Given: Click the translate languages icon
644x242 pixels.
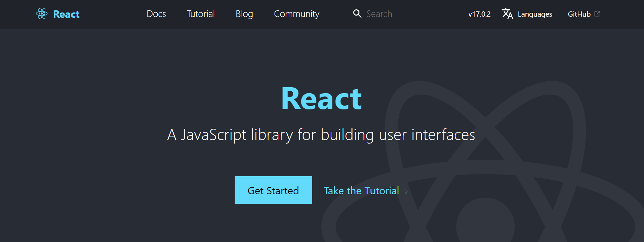Looking at the screenshot, I should pyautogui.click(x=507, y=14).
